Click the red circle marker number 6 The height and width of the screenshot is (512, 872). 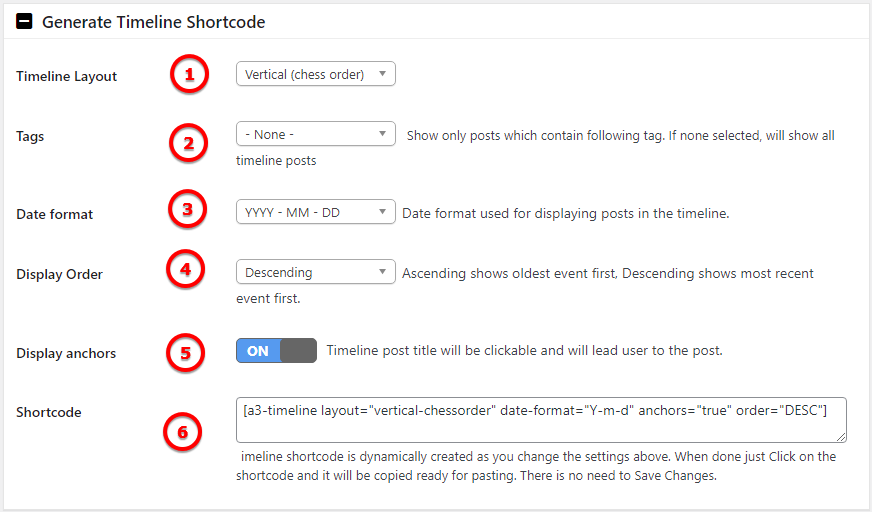click(182, 432)
